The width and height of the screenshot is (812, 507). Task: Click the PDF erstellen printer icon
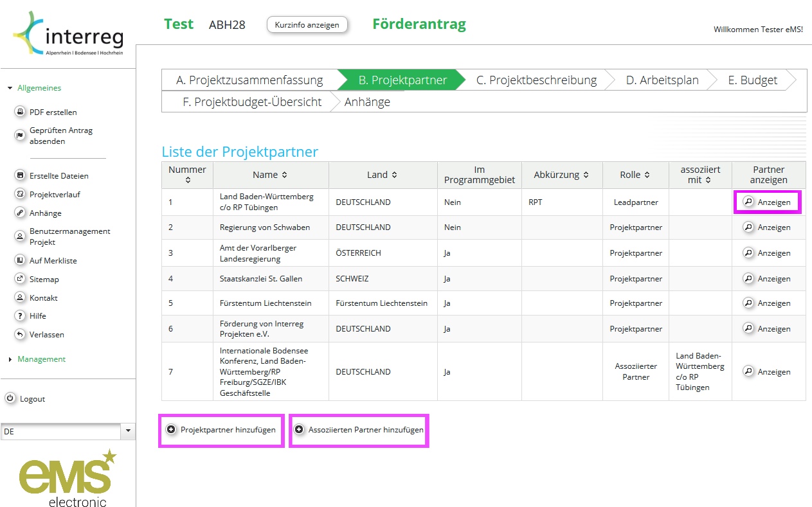(20, 112)
